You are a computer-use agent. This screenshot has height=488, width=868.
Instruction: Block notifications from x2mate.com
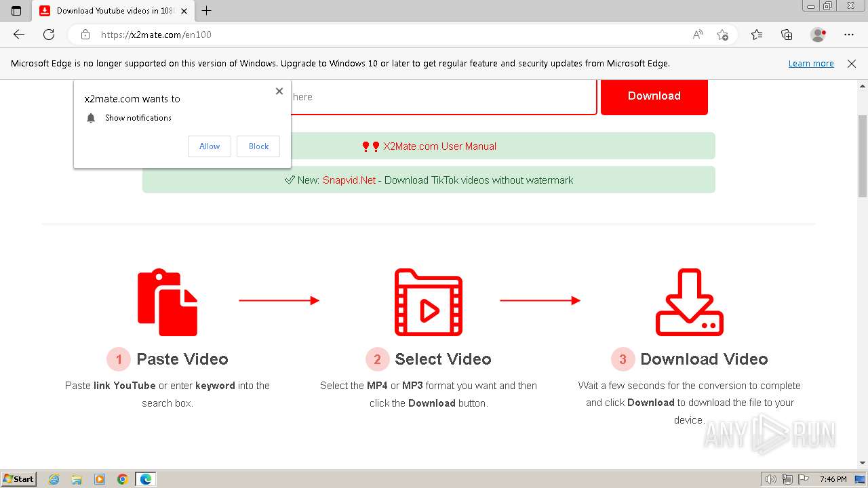pos(258,146)
